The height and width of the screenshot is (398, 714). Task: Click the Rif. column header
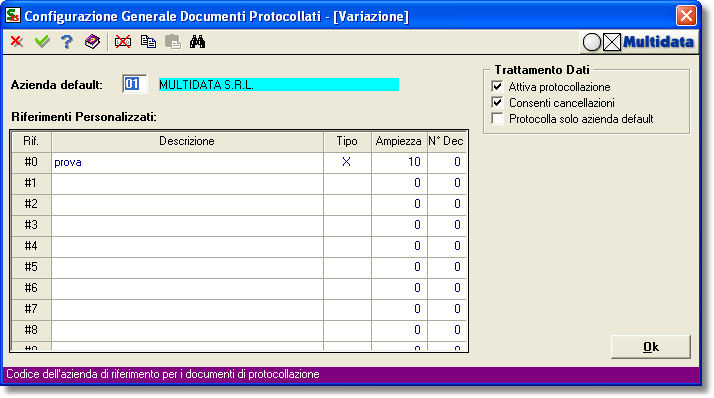[x=31, y=142]
